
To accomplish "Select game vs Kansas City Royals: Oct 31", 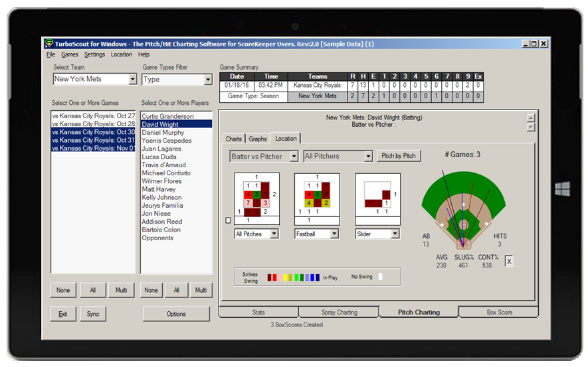I will [93, 141].
